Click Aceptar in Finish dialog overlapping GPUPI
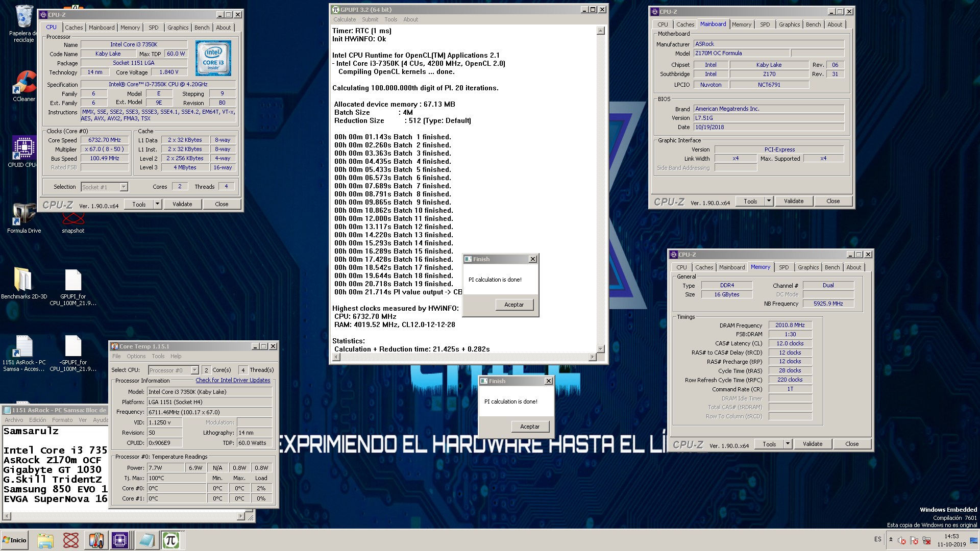Image resolution: width=980 pixels, height=551 pixels. click(514, 305)
